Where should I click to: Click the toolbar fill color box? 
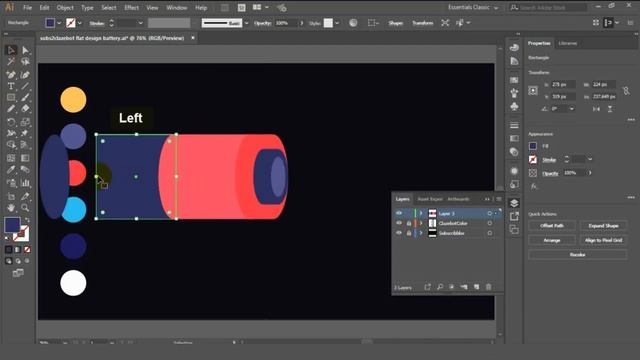pyautogui.click(x=12, y=225)
